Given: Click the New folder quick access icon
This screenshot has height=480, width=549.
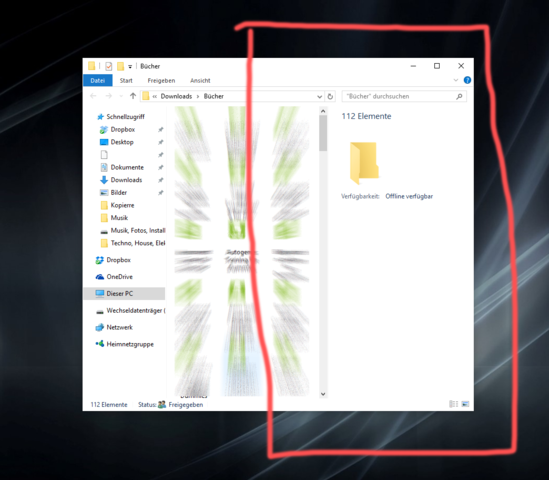Looking at the screenshot, I should point(120,66).
